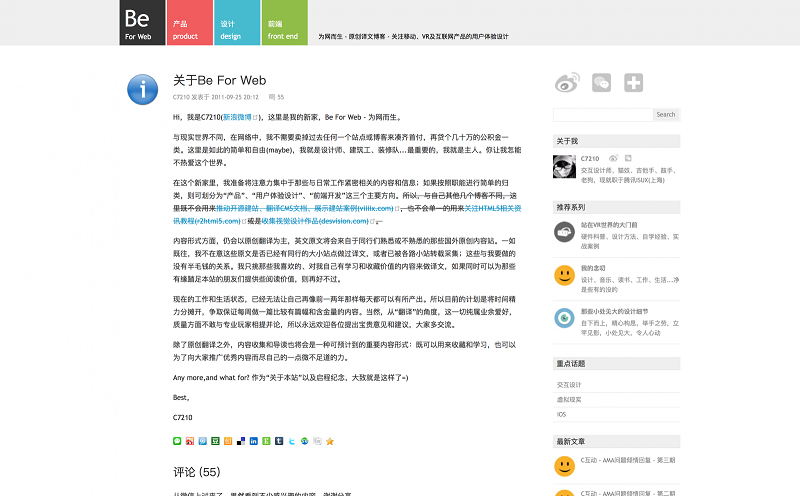Image resolution: width=800 pixels, height=496 pixels.
Task: Click the Search button
Action: [x=666, y=115]
